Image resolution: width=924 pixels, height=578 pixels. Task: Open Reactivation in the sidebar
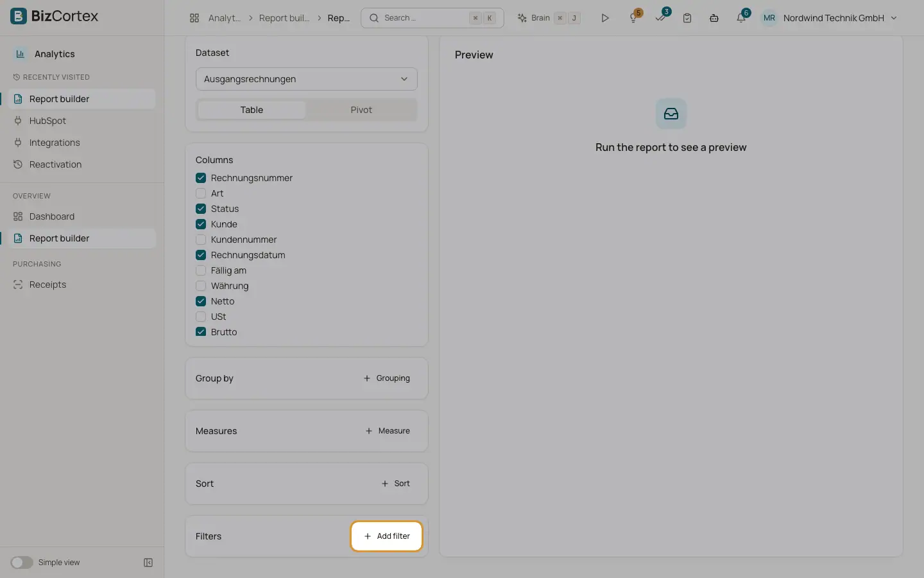82,164
